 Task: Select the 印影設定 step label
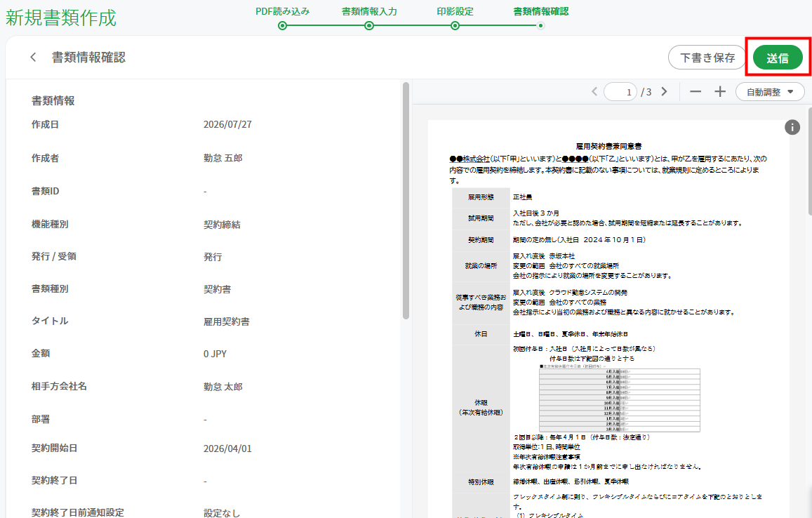pyautogui.click(x=455, y=11)
